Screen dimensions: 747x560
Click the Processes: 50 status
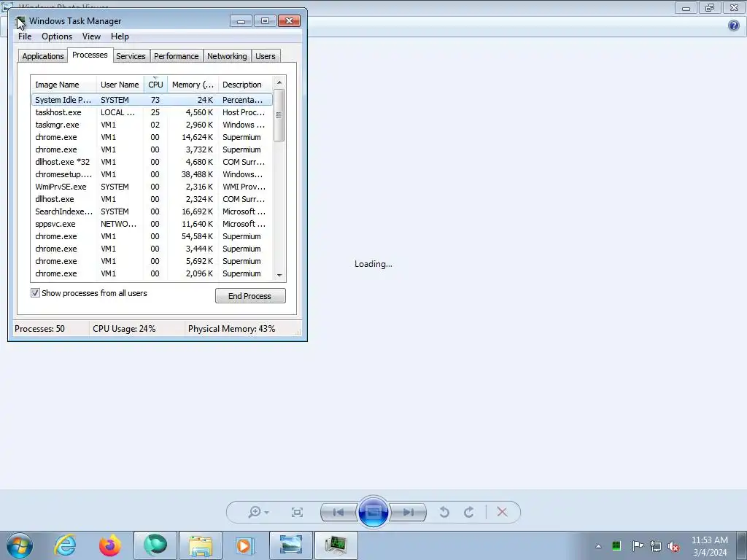coord(39,329)
